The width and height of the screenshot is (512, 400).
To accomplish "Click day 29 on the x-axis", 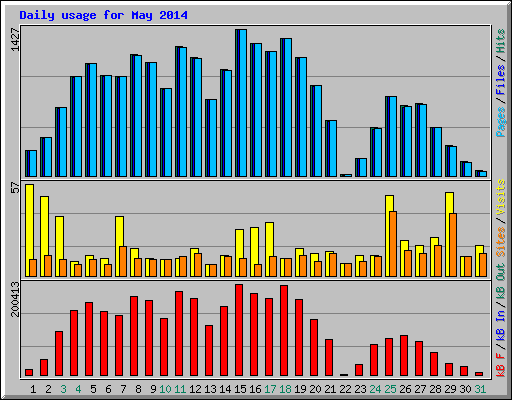I will tap(450, 389).
